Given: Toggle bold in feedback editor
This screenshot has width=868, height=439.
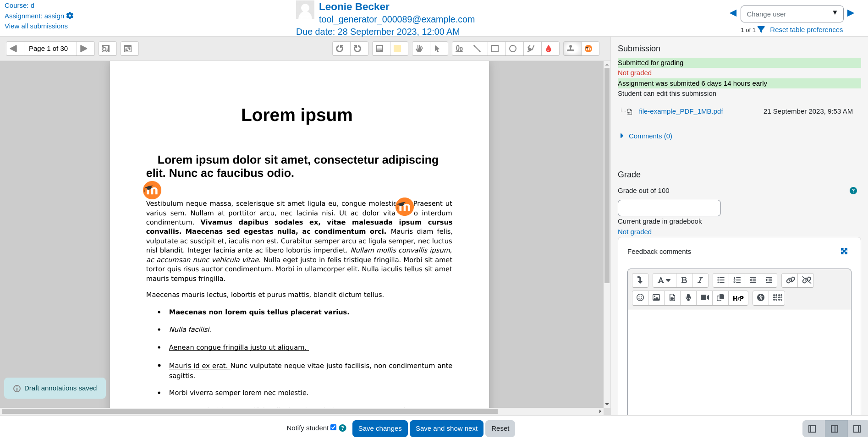Looking at the screenshot, I should pyautogui.click(x=684, y=280).
